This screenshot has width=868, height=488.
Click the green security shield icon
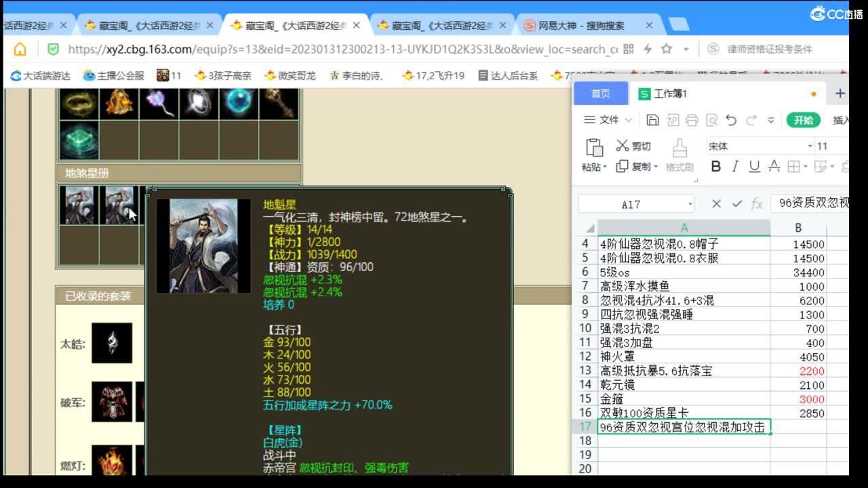(x=53, y=49)
